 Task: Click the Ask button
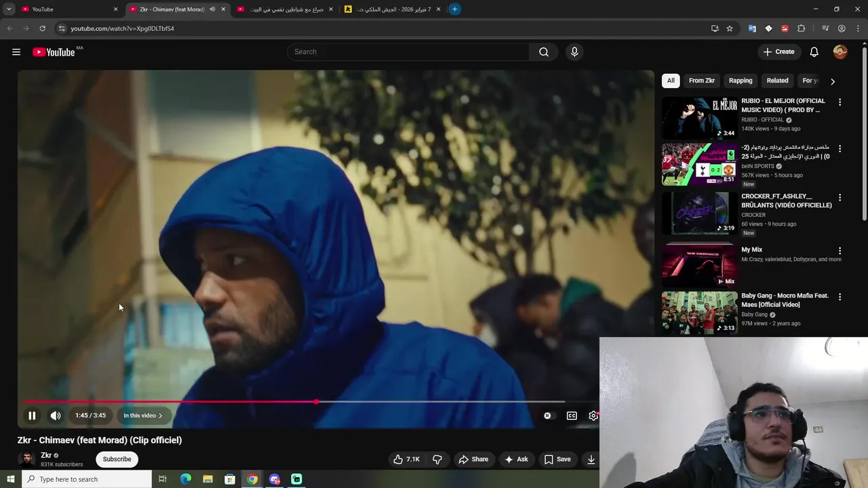[516, 460]
